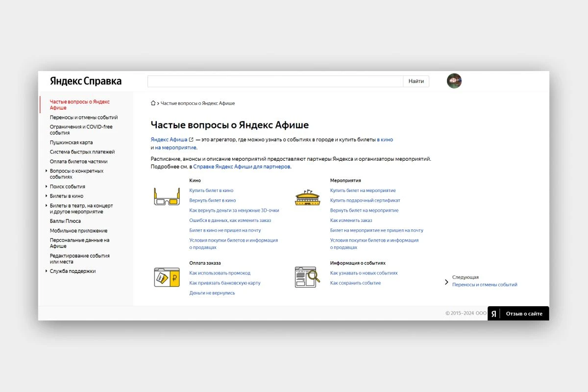Screen dimensions: 588x392
Task: Open Справке Яндекс Афиши для партнеров link
Action: tap(242, 167)
